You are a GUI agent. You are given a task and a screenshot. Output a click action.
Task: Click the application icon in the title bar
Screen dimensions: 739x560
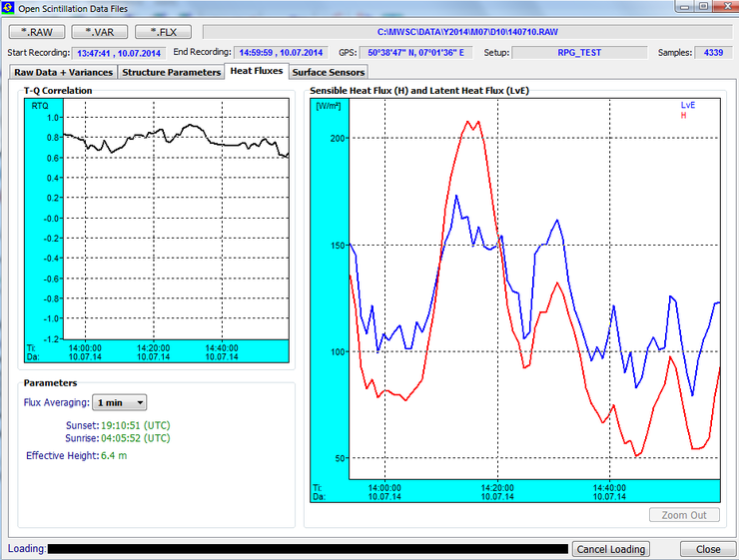[8, 8]
